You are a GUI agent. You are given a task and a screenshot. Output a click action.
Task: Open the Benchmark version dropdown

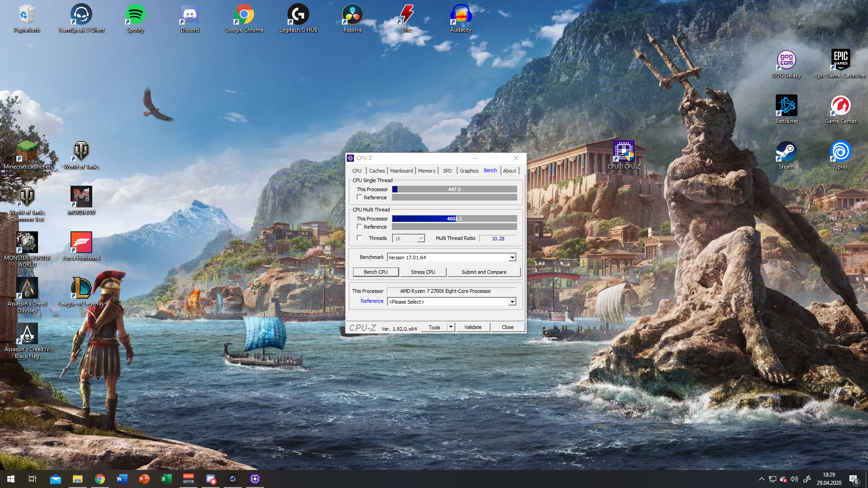point(512,257)
